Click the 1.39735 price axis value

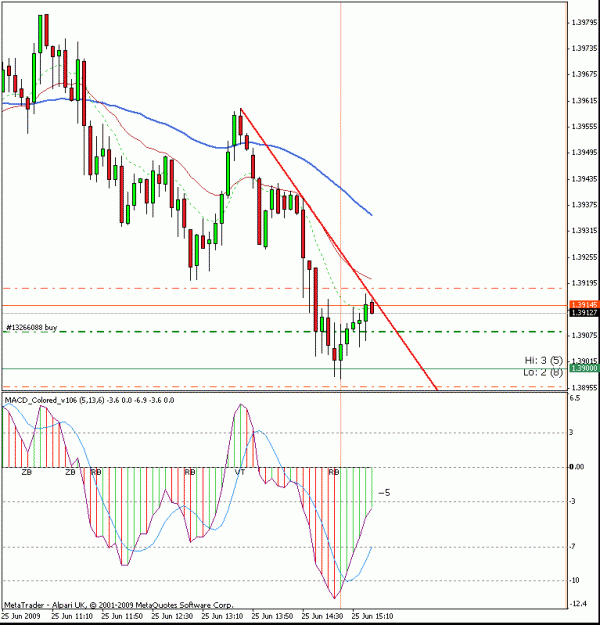coord(584,48)
